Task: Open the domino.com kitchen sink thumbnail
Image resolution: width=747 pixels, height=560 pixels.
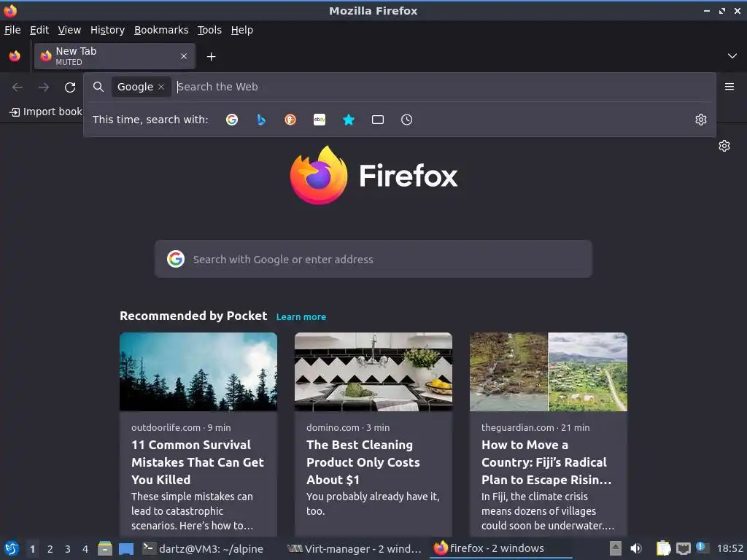Action: tap(373, 371)
